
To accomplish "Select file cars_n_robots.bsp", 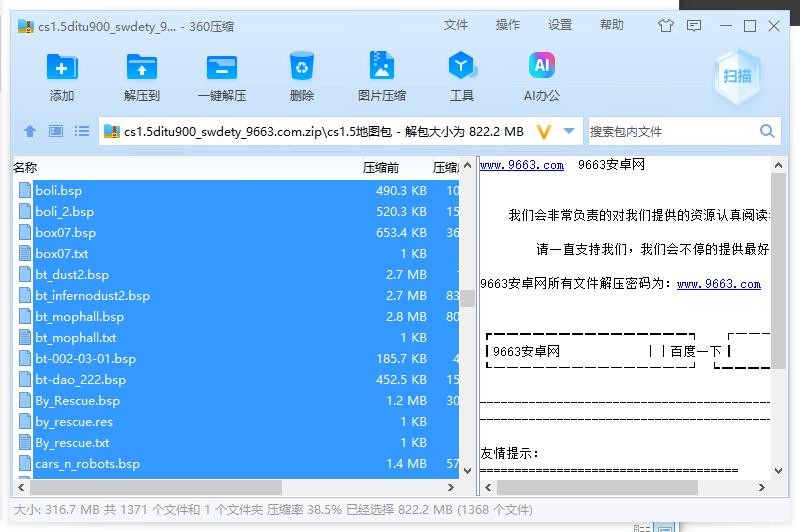I will [246, 464].
